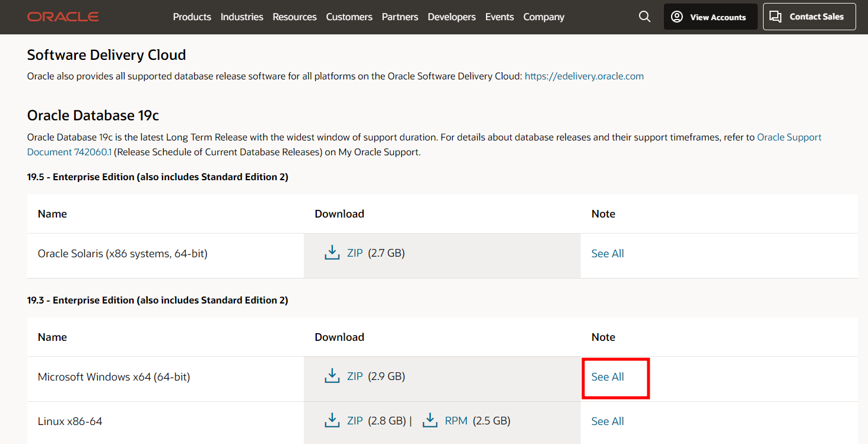Screen dimensions: 868x444
Task: Click the Contact Sales button
Action: point(809,17)
